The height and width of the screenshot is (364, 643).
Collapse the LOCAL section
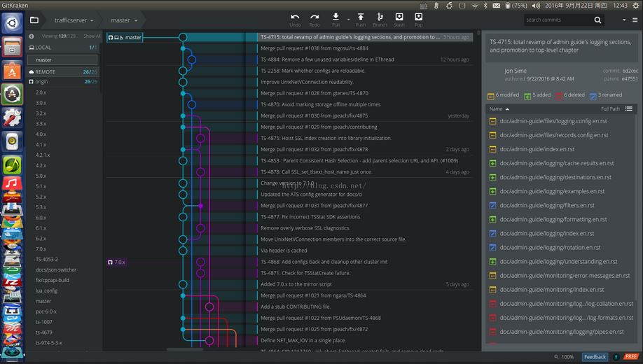[x=63, y=48]
